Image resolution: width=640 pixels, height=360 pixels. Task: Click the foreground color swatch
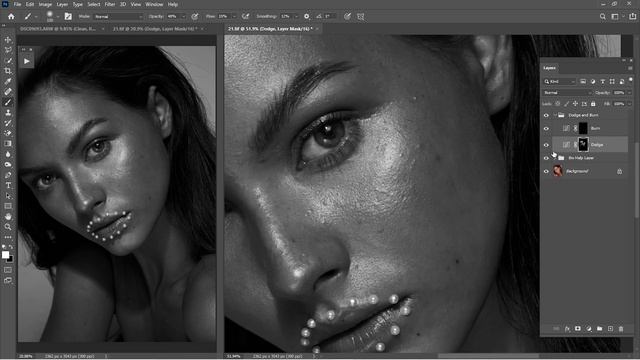click(x=5, y=255)
